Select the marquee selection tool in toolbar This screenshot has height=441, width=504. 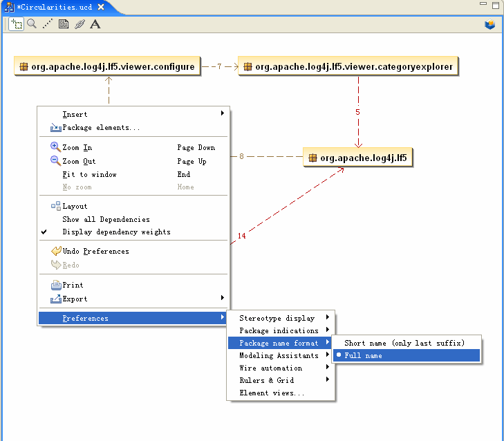16,24
